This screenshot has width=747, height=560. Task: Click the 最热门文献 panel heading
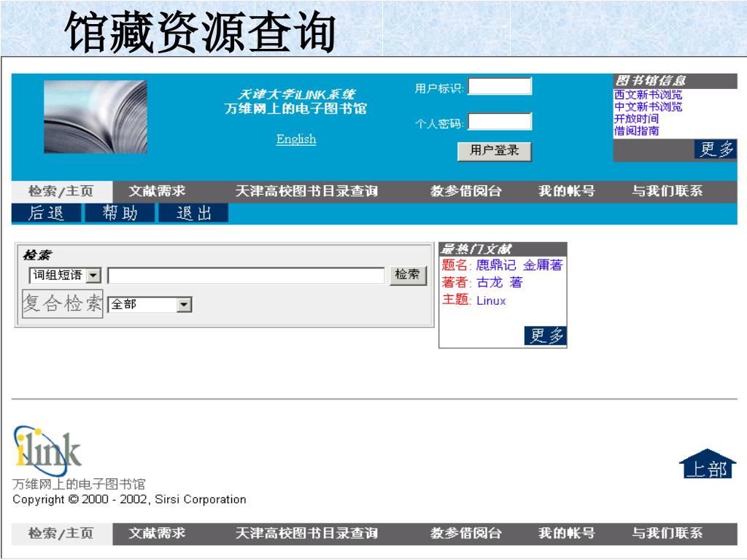coord(476,249)
